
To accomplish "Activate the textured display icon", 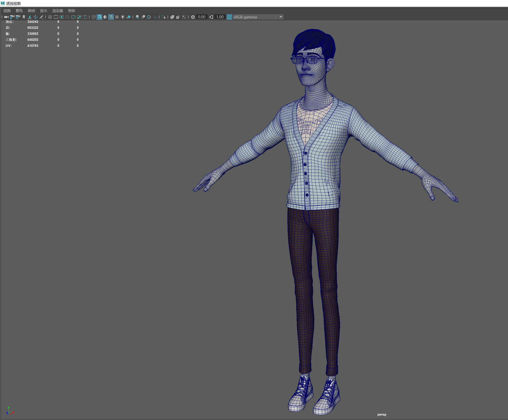I will coord(111,17).
